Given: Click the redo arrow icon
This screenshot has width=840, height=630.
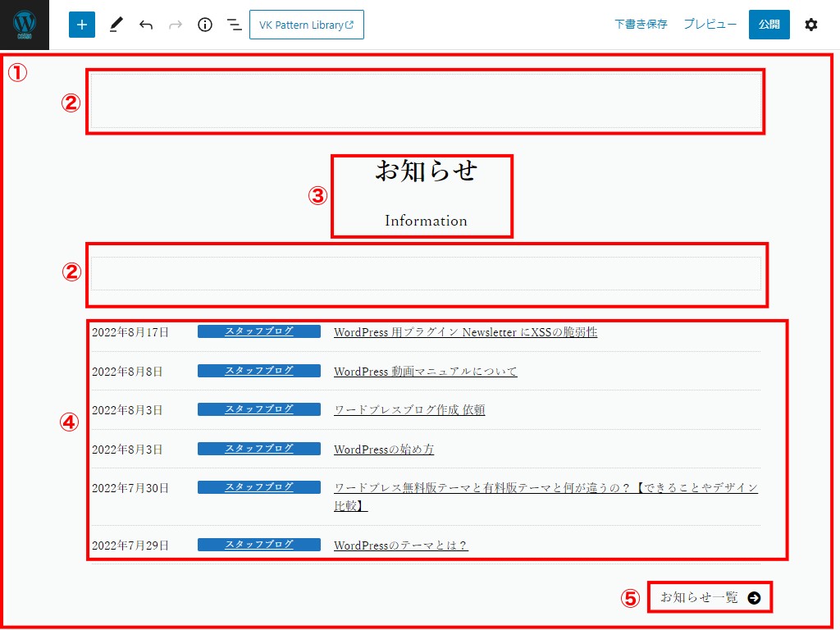Looking at the screenshot, I should point(176,25).
